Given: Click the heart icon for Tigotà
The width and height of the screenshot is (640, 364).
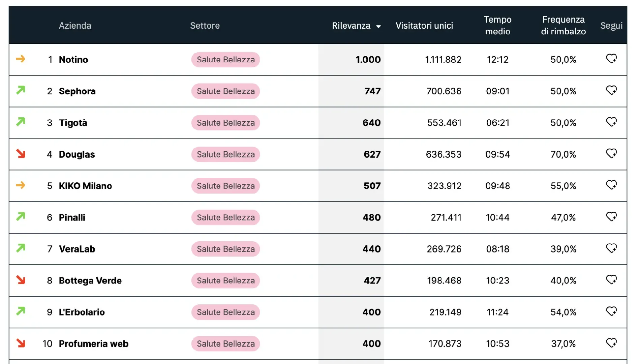Looking at the screenshot, I should click(x=611, y=122).
